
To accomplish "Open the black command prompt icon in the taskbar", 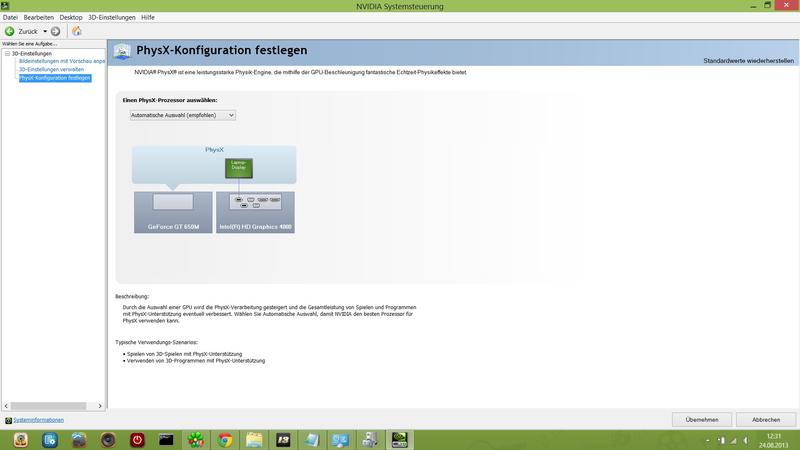I will pos(166,440).
